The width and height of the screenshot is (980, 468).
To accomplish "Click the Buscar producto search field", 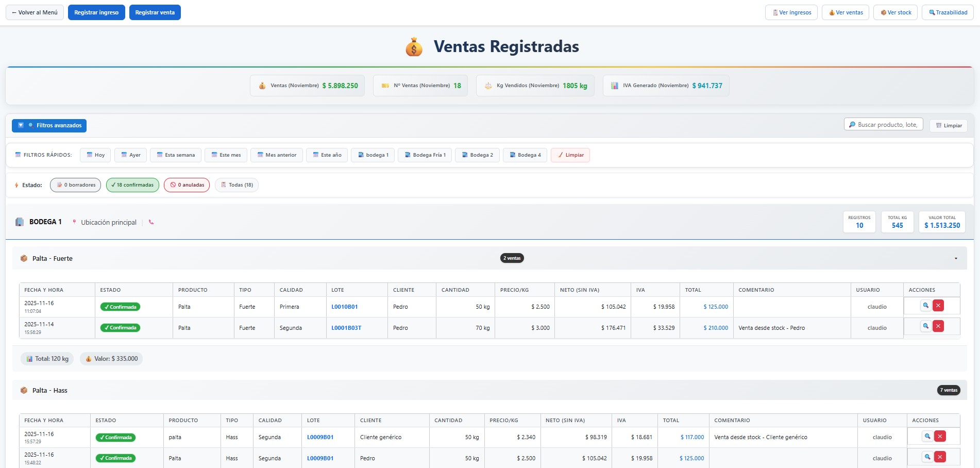I will click(x=883, y=124).
